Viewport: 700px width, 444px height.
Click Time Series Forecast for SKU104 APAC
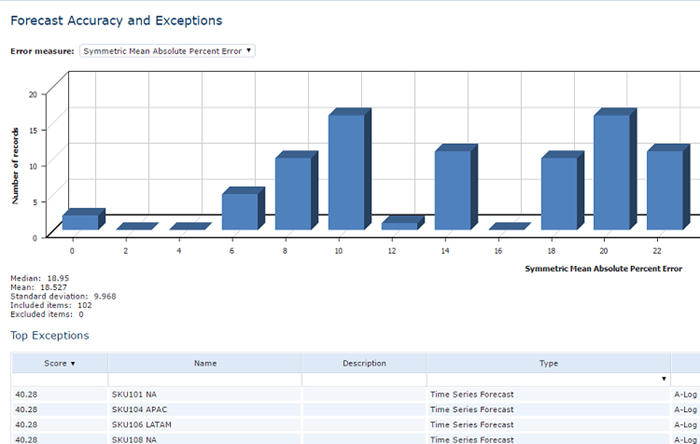click(472, 410)
